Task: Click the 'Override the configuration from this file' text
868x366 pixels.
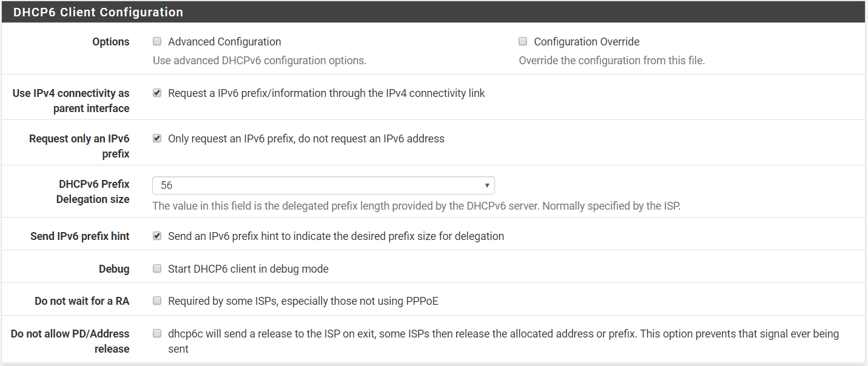Action: pyautogui.click(x=611, y=61)
